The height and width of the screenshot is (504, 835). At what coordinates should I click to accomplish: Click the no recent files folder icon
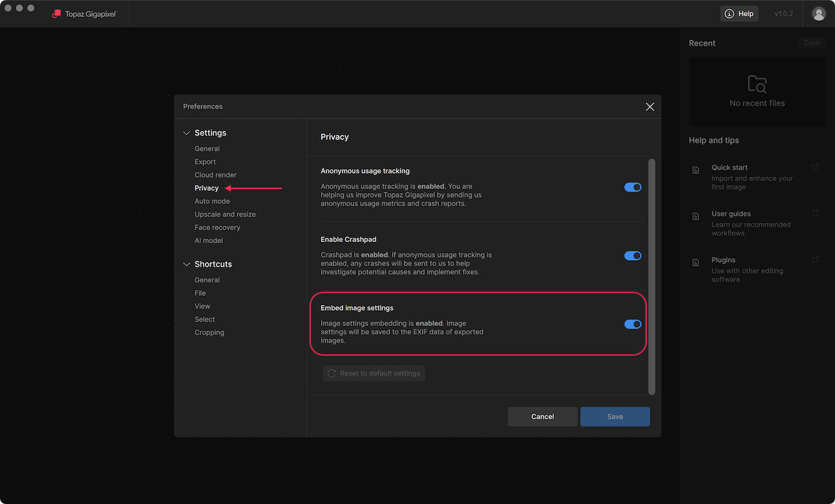[757, 84]
